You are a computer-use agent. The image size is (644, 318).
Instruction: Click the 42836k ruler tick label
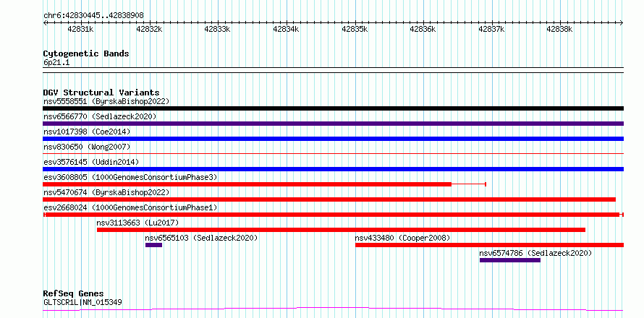[x=423, y=29]
